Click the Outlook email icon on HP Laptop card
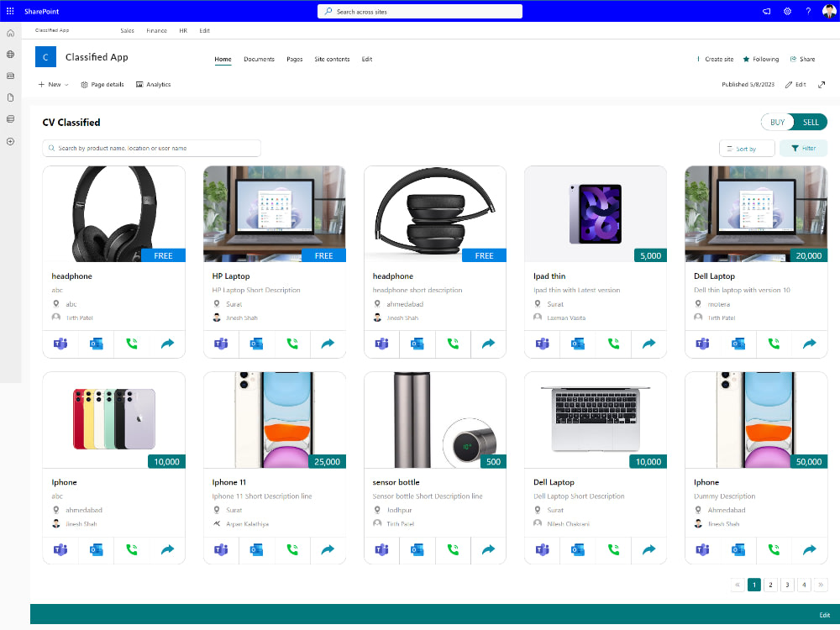The width and height of the screenshot is (840, 630). (x=257, y=344)
